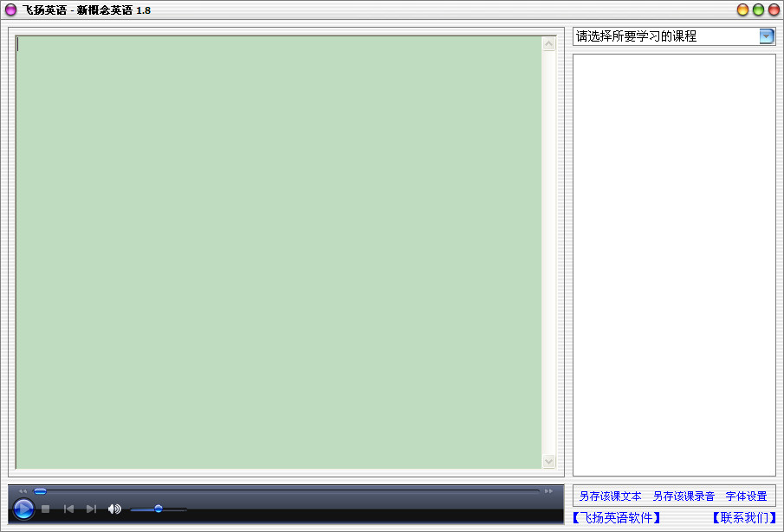784x532 pixels.
Task: Adjust the volume slider knob
Action: [159, 509]
